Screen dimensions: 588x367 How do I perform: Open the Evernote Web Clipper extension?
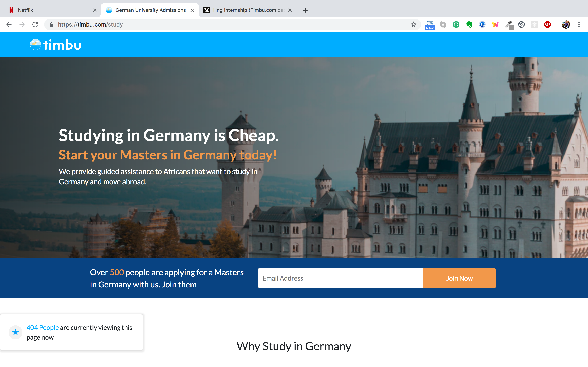pos(469,24)
